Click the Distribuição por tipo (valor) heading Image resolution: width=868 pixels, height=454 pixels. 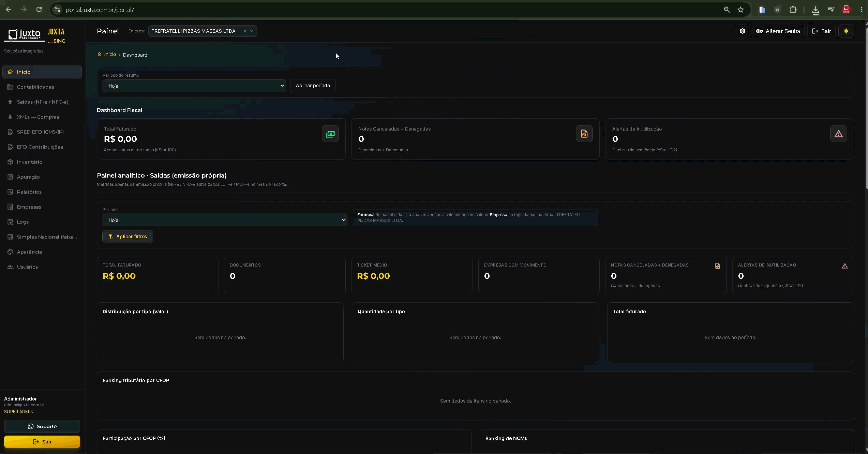(135, 312)
